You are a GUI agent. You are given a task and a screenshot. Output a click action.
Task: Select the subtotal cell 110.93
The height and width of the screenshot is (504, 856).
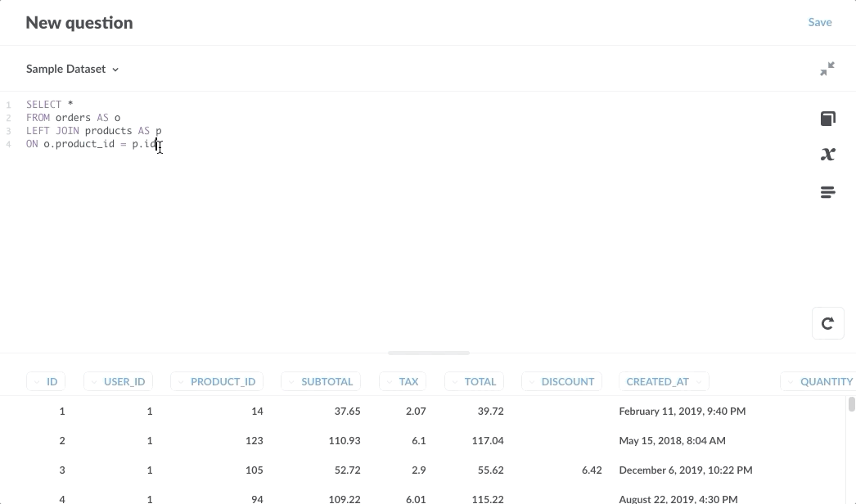(x=344, y=441)
